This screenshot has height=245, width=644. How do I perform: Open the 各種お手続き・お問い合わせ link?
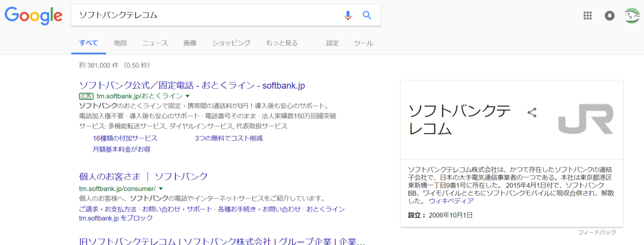click(x=259, y=209)
